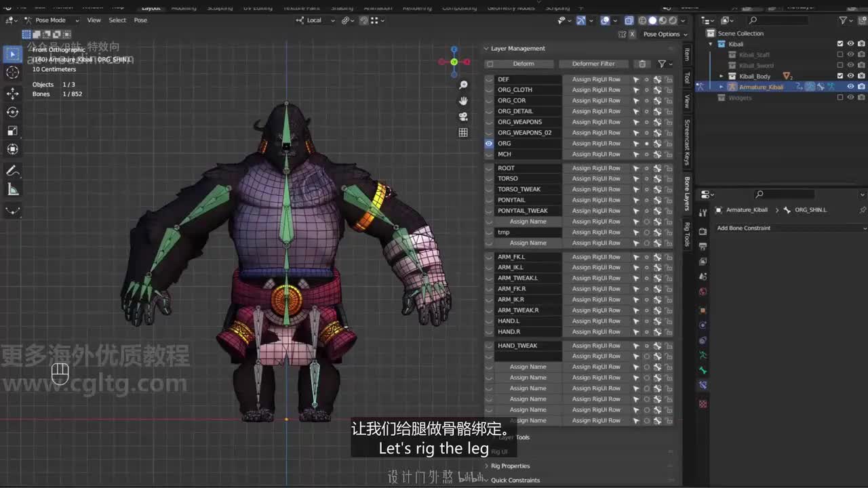This screenshot has width=868, height=488.
Task: Open the Bone properties tab (green bone)
Action: tap(703, 370)
